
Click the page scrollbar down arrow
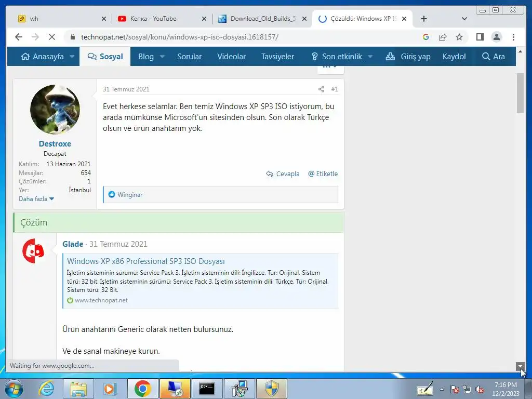(520, 366)
